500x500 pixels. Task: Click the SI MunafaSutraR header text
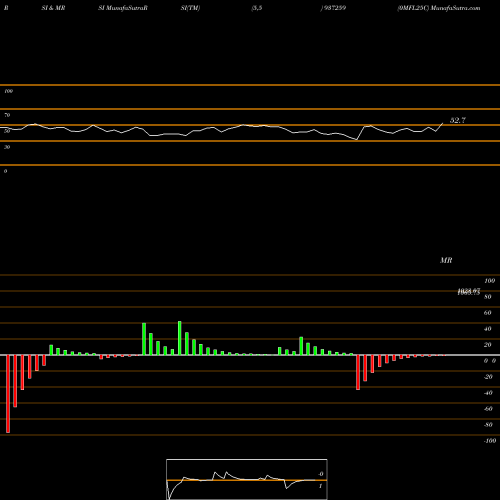coord(123,8)
